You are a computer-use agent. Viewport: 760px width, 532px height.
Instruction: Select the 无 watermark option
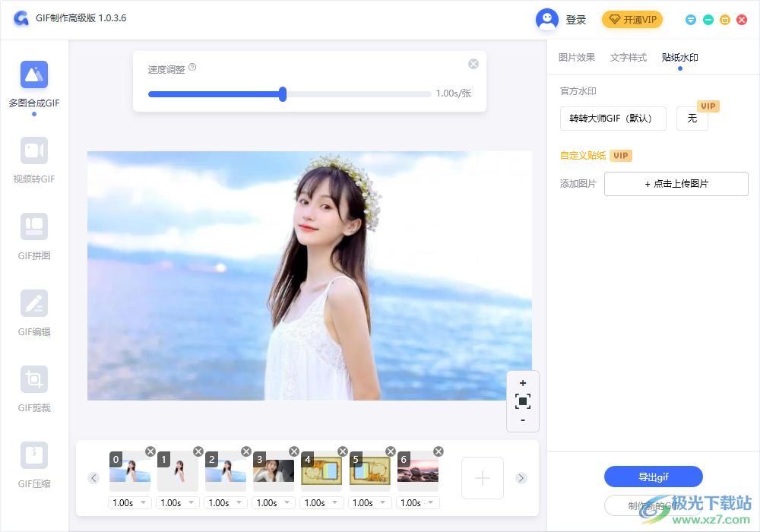[x=692, y=119]
